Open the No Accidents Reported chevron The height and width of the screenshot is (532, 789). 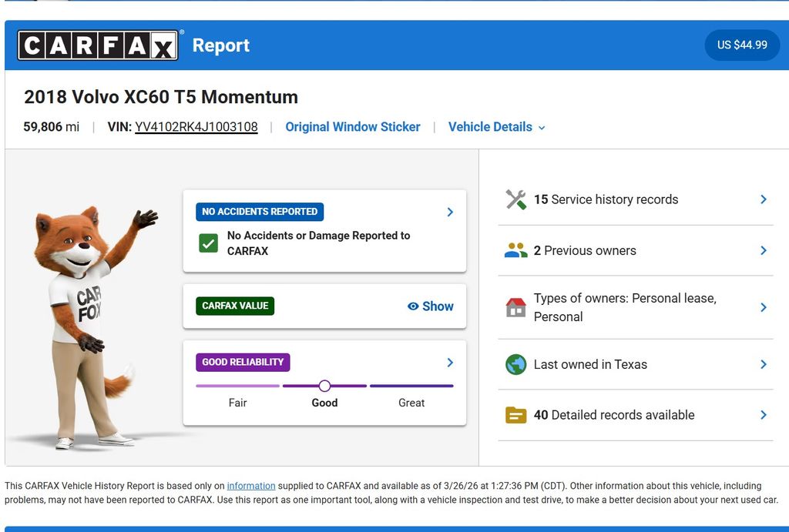click(x=450, y=212)
